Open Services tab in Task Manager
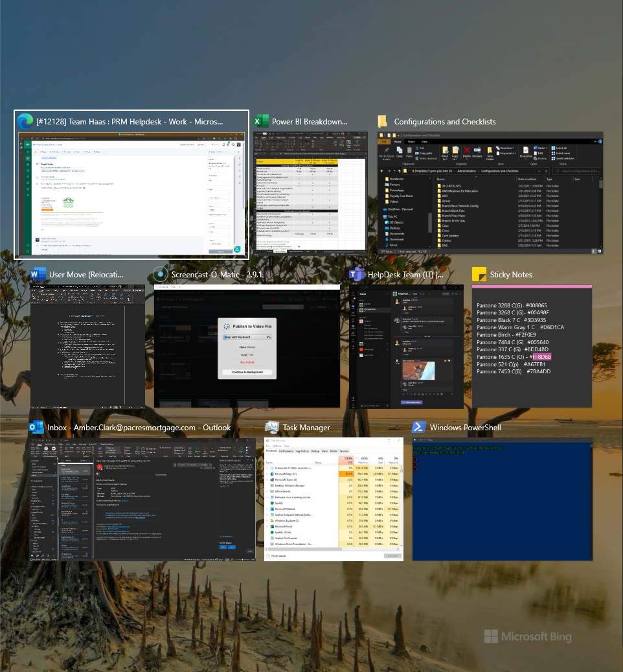The image size is (623, 672). (x=345, y=451)
